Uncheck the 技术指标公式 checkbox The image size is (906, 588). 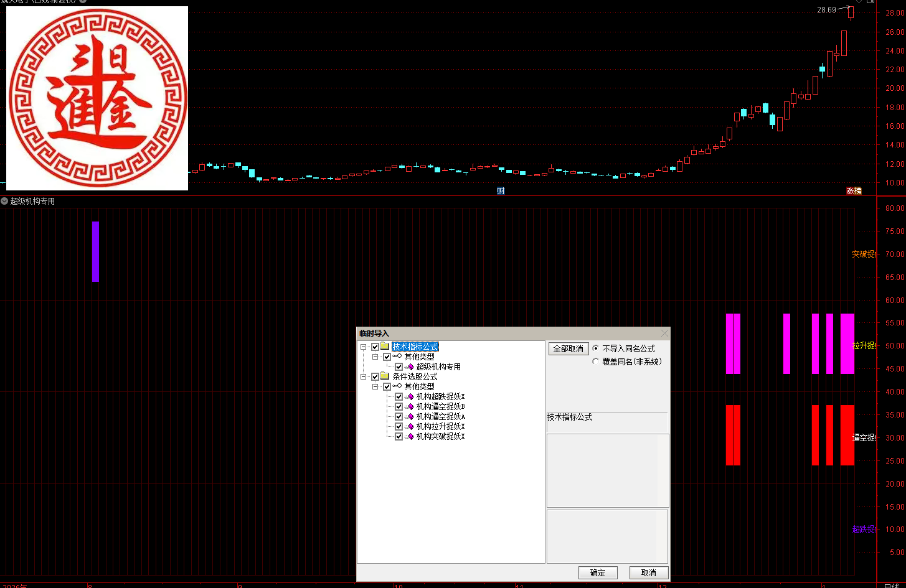pos(375,347)
